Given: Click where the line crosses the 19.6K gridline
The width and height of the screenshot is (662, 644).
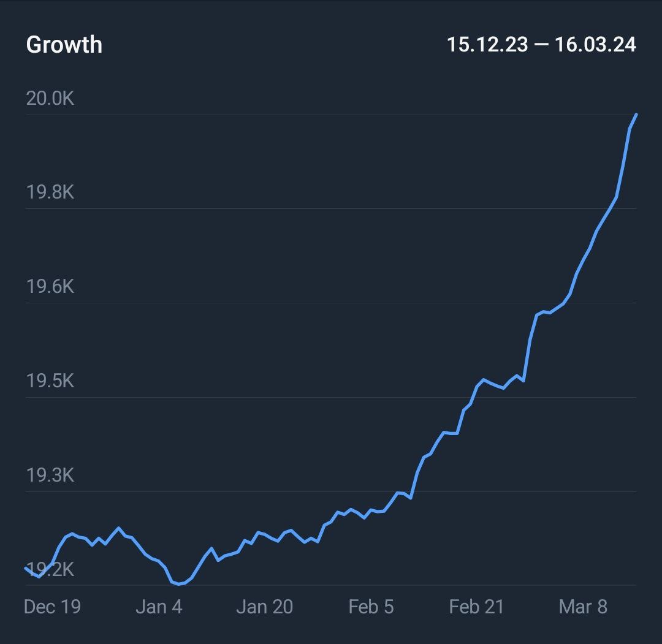Looking at the screenshot, I should click(571, 303).
